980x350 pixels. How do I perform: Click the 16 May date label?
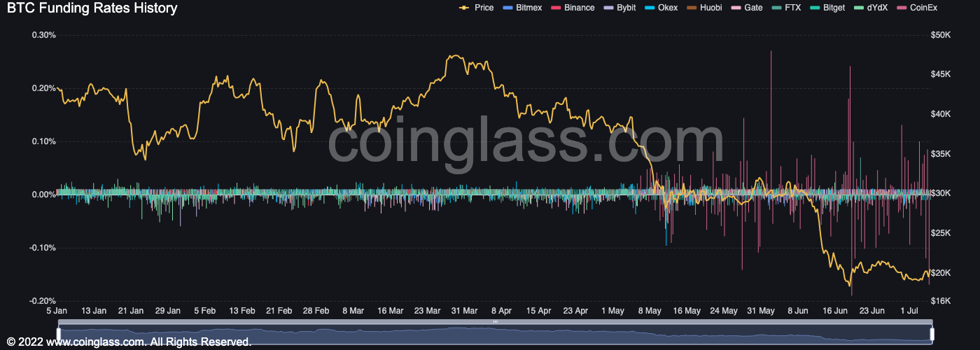(687, 311)
